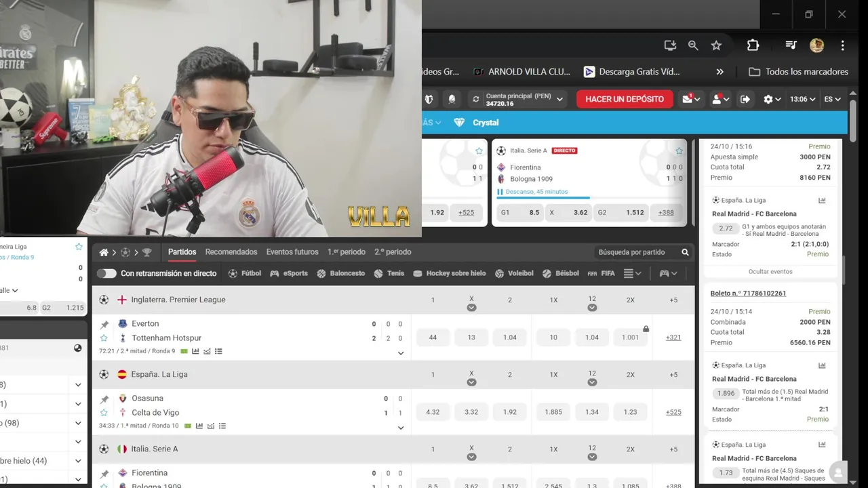Open Chrome's three-dot menu
868x488 pixels.
click(x=842, y=45)
